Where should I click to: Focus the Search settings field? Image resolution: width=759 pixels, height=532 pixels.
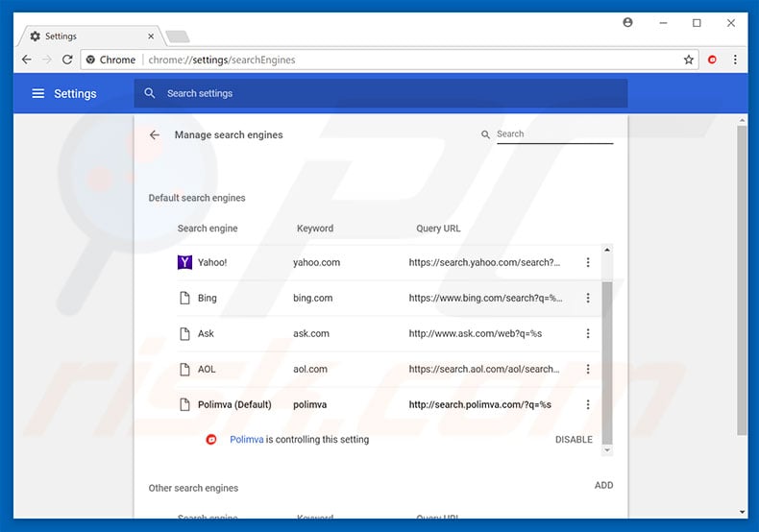381,93
